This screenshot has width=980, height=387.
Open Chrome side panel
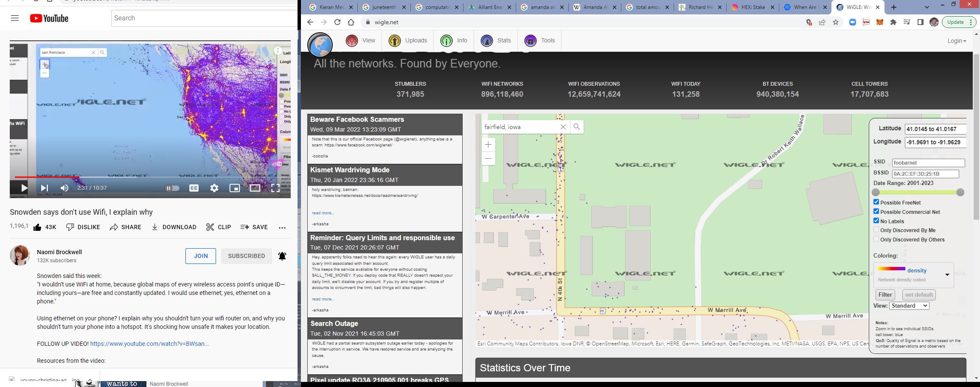(921, 22)
